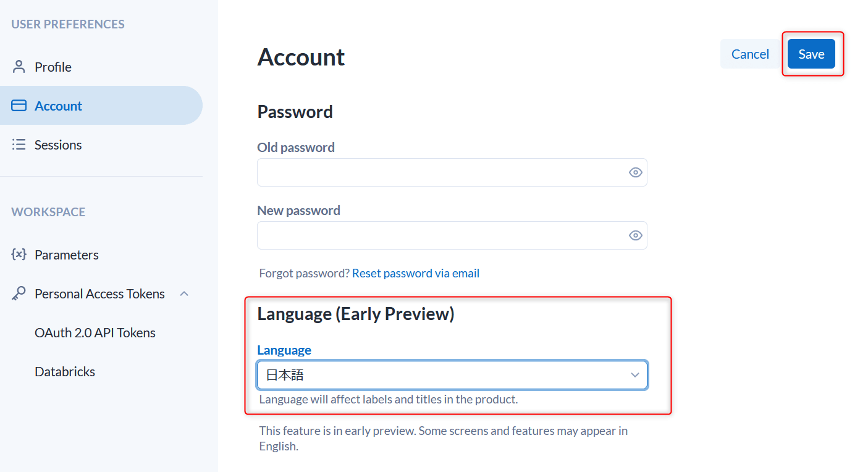Click the New password visibility eye icon
The image size is (868, 472).
click(x=635, y=235)
